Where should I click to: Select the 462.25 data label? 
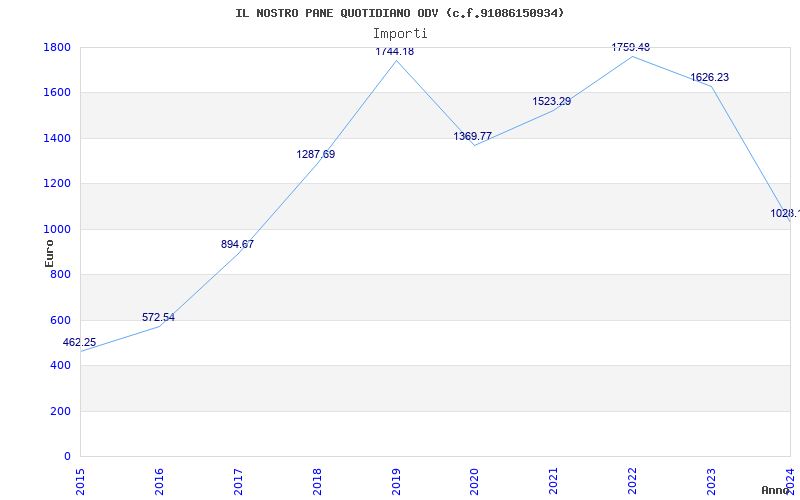[79, 342]
